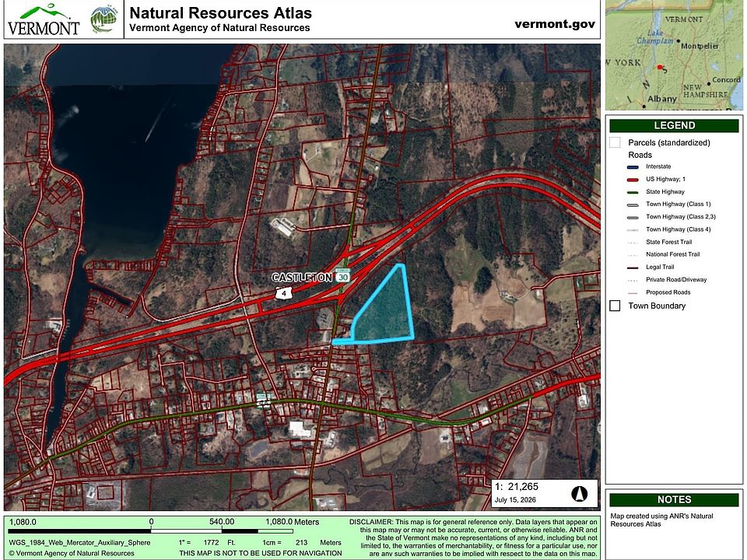The height and width of the screenshot is (560, 747).
Task: Click the "National Forest Trail" legend label
Action: point(672,254)
